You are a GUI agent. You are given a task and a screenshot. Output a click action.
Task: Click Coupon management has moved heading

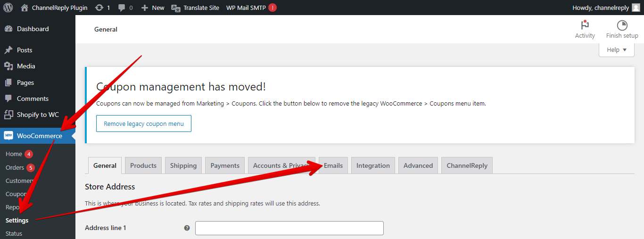tap(181, 87)
